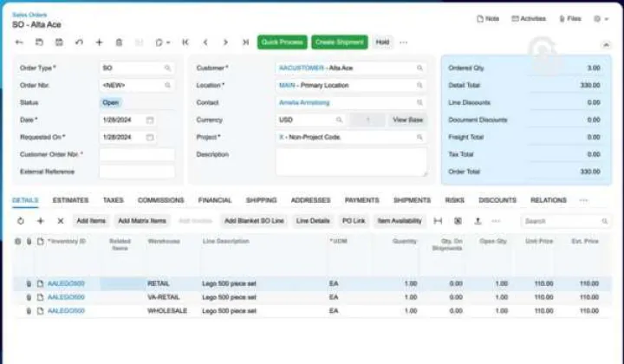The width and height of the screenshot is (624, 364).
Task: Go to the next record
Action: point(225,42)
